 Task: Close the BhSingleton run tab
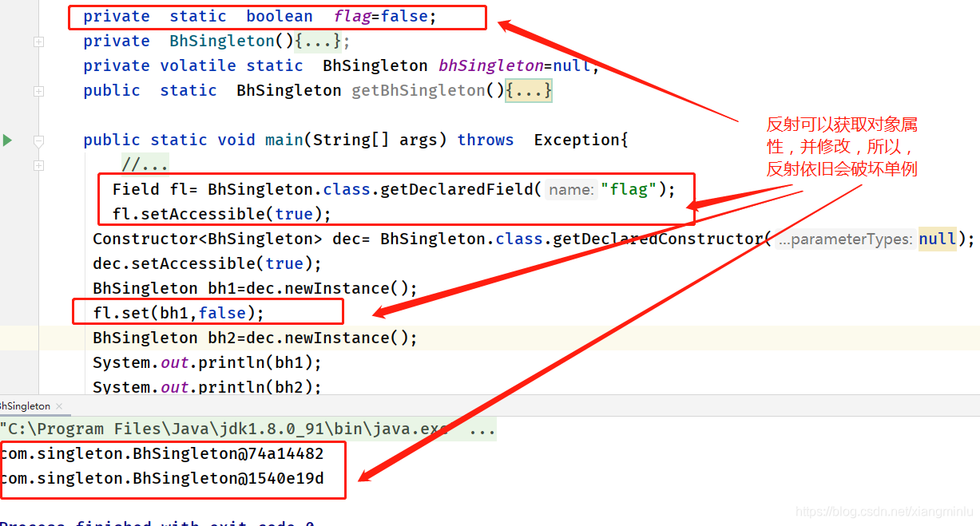pos(59,406)
